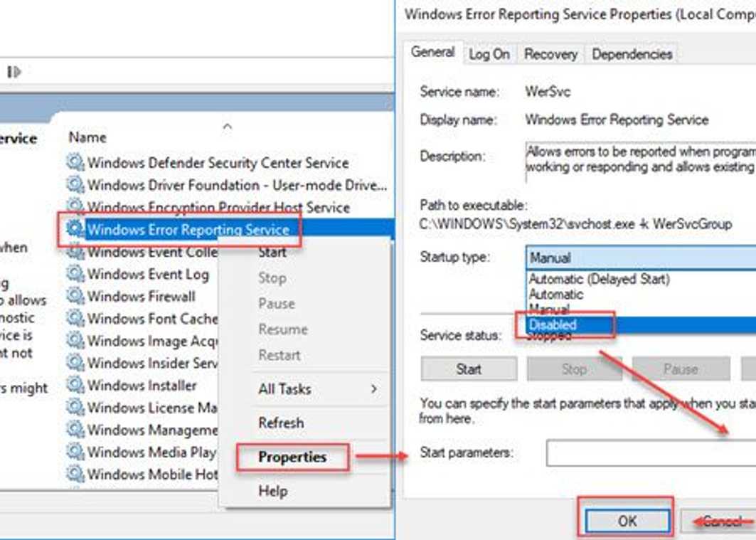Click gear icon beside Windows Media Player row
The height and width of the screenshot is (540, 756).
pyautogui.click(x=75, y=451)
